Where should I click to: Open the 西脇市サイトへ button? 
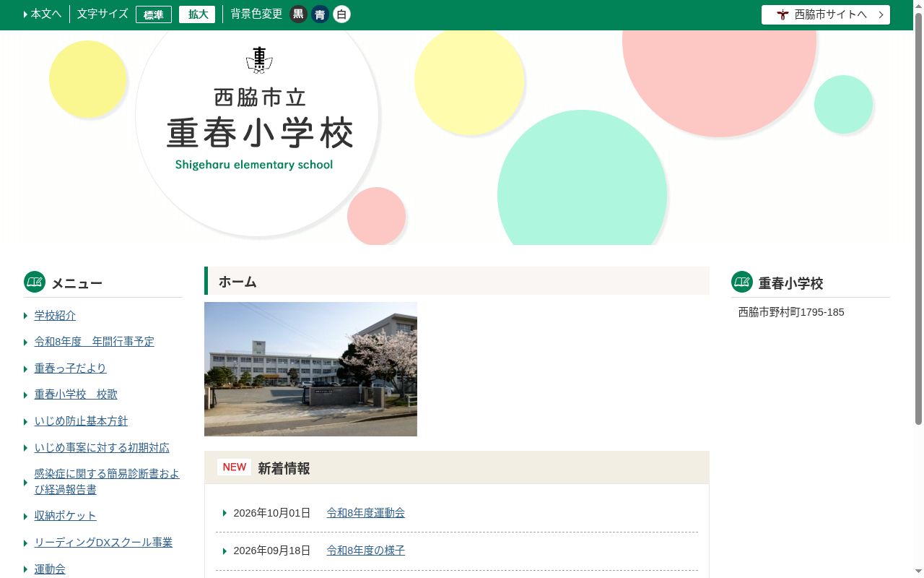(x=826, y=14)
